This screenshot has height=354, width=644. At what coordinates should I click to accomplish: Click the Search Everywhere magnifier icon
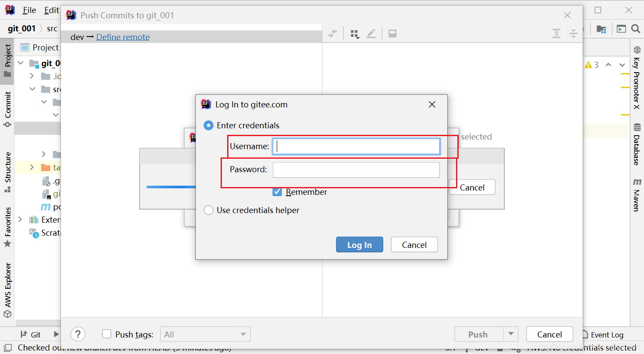pos(635,29)
